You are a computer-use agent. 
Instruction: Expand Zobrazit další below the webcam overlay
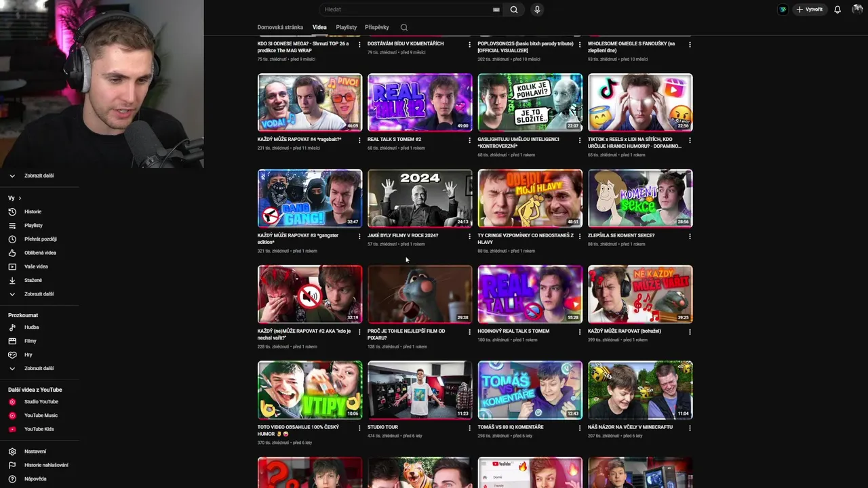click(x=39, y=176)
